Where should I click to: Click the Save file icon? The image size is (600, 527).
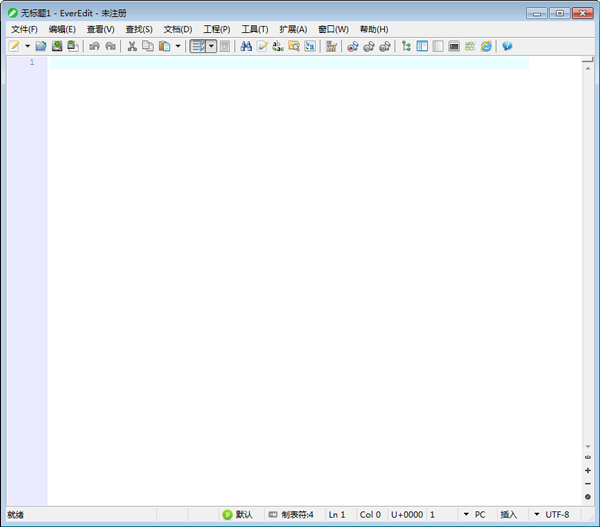[57, 46]
